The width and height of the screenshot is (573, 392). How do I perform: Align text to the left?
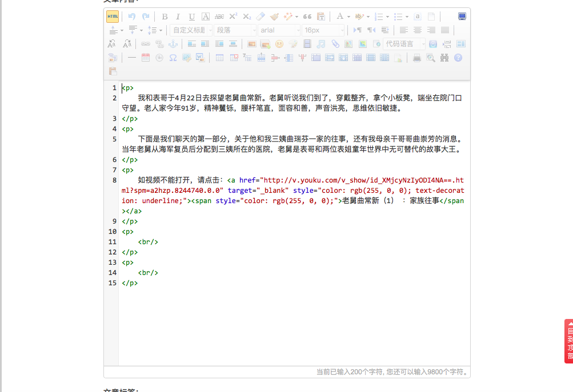404,30
